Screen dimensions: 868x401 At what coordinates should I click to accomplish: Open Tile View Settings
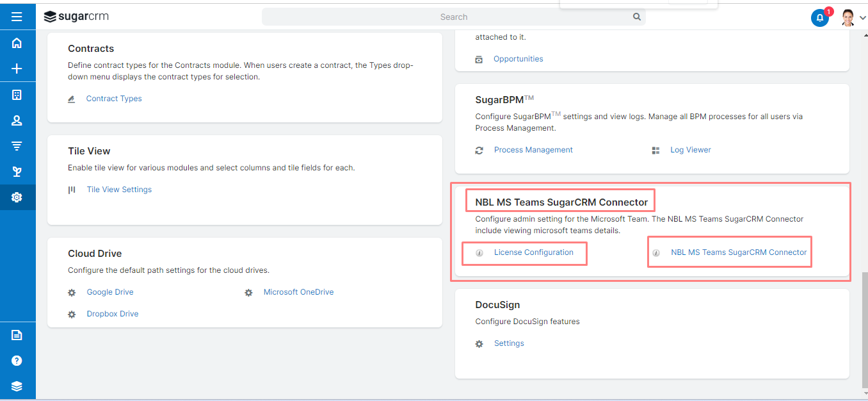(119, 190)
